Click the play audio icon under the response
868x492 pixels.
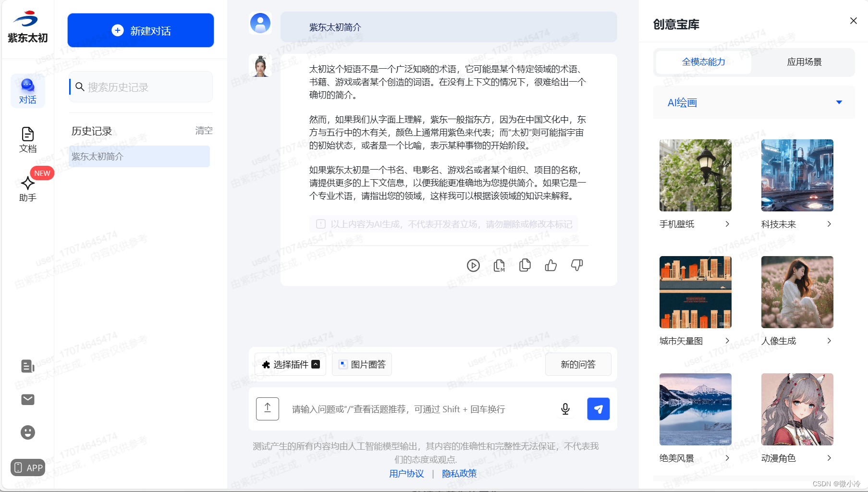click(473, 265)
